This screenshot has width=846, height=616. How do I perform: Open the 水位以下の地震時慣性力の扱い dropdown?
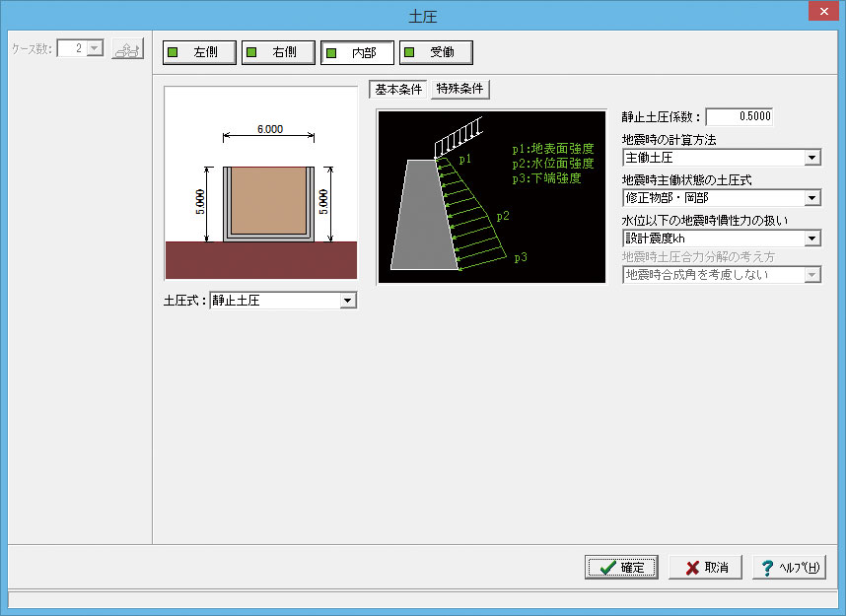[x=722, y=238]
